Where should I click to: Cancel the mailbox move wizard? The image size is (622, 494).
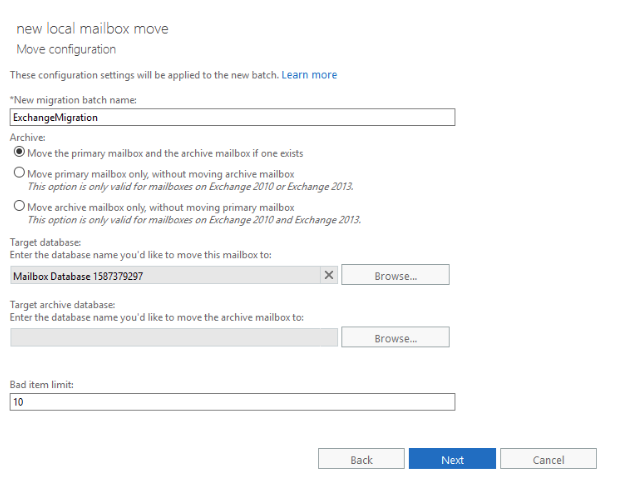(548, 459)
